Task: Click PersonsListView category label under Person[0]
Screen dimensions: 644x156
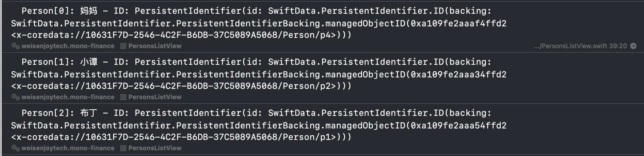Action: click(x=155, y=46)
